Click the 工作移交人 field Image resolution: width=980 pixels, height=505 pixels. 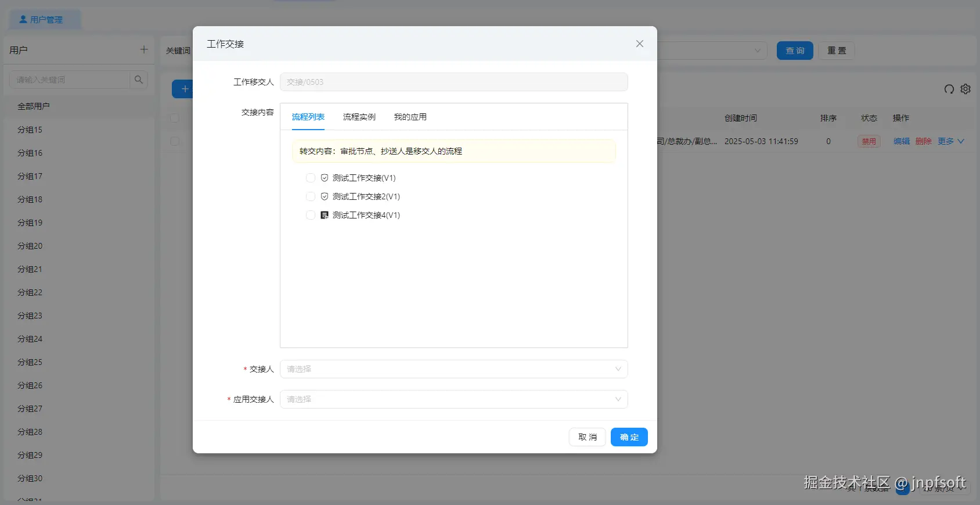click(454, 82)
